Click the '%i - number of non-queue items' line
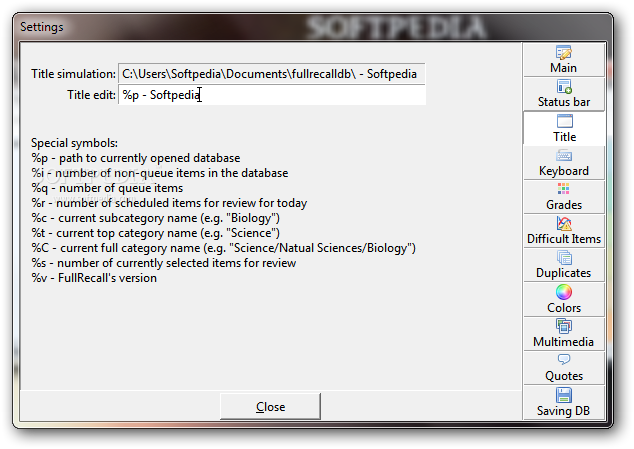 pos(160,173)
